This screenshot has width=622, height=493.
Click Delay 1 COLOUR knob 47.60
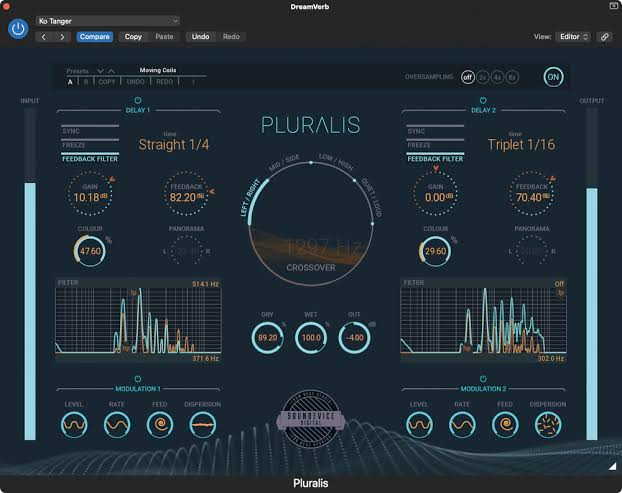coord(90,251)
